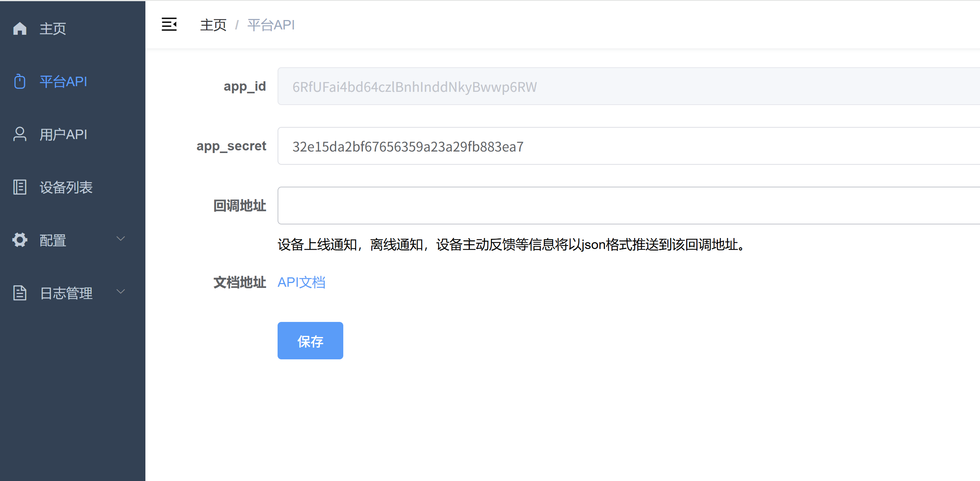Click 主页 in the breadcrumb
This screenshot has width=980, height=481.
point(213,25)
